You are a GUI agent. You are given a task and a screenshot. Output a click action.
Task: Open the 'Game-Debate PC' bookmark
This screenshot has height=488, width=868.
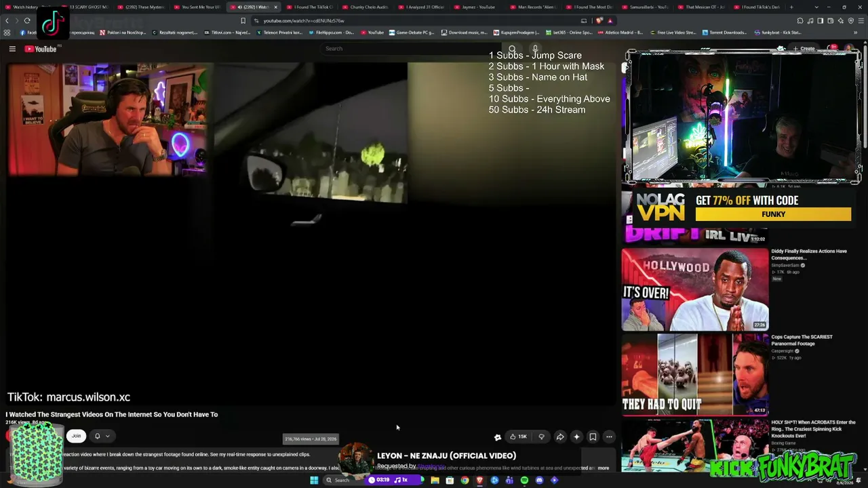[x=411, y=33]
